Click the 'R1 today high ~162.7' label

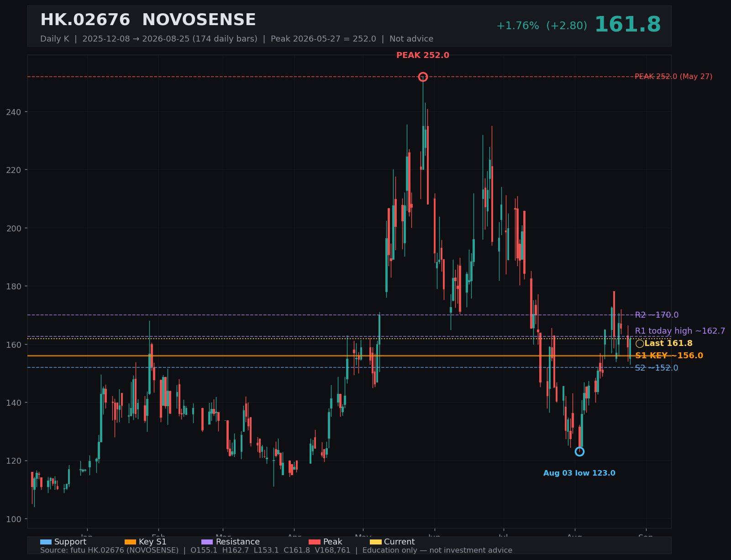click(x=680, y=331)
